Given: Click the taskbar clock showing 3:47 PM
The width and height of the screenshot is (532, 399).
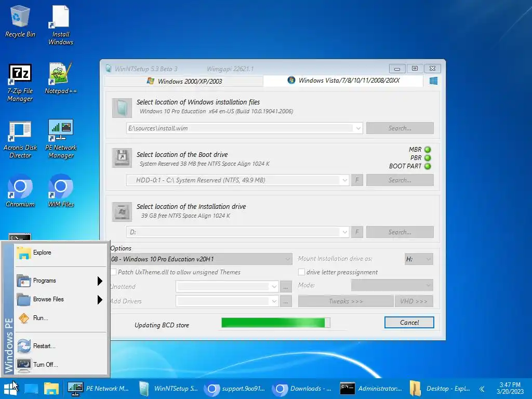Looking at the screenshot, I should click(510, 389).
